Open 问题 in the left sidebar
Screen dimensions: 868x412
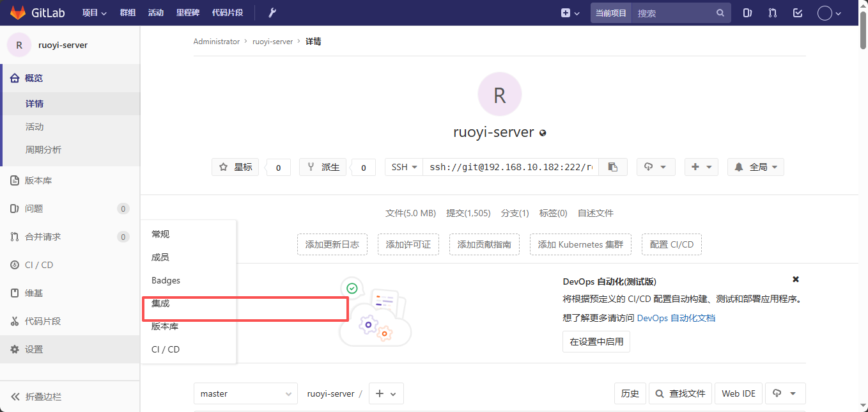click(x=70, y=209)
